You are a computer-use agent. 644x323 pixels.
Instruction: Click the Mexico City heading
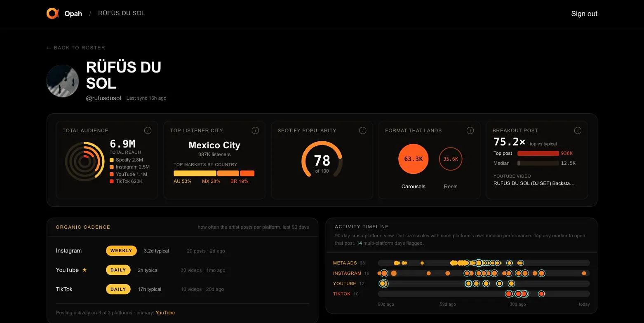[214, 145]
